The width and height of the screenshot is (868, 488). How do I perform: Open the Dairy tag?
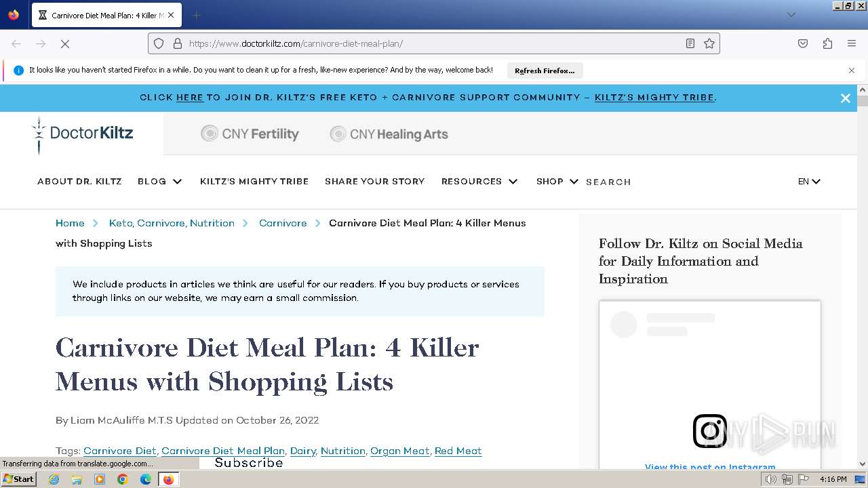[x=303, y=451]
